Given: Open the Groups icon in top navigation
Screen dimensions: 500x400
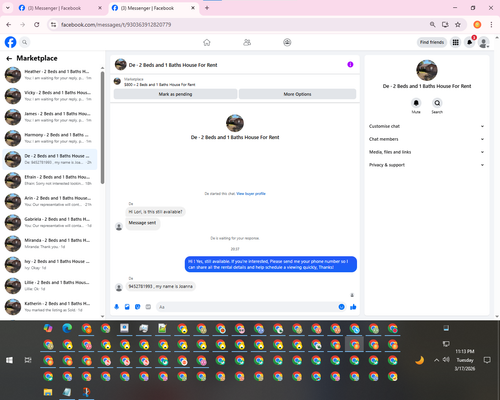Looking at the screenshot, I should point(287,42).
